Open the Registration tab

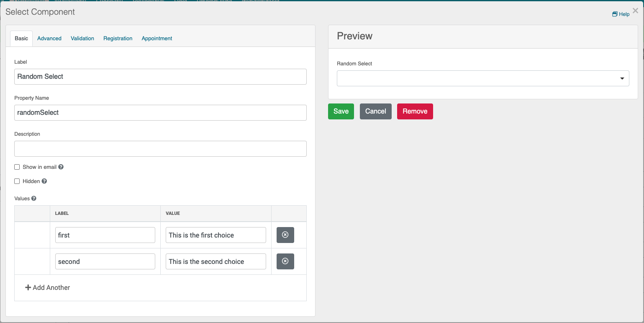118,38
